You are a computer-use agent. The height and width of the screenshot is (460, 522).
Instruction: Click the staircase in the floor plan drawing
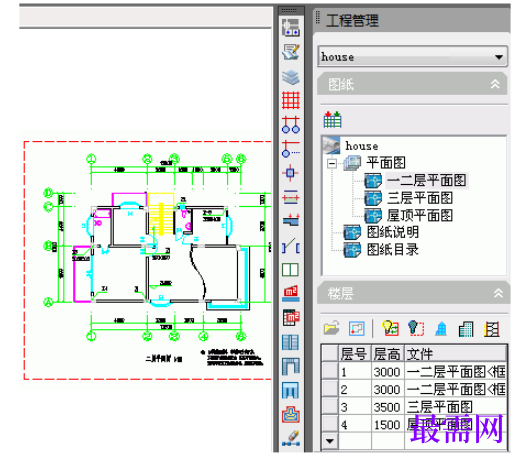(161, 214)
